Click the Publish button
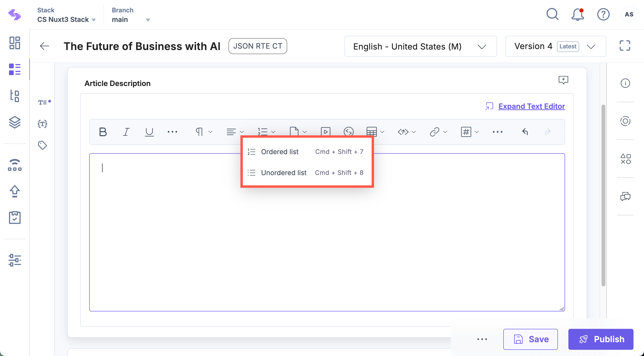 point(601,339)
